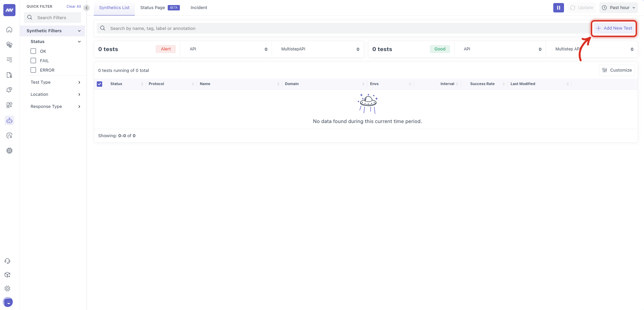This screenshot has height=310, width=644.
Task: Pause live updates with the pause button
Action: (558, 8)
